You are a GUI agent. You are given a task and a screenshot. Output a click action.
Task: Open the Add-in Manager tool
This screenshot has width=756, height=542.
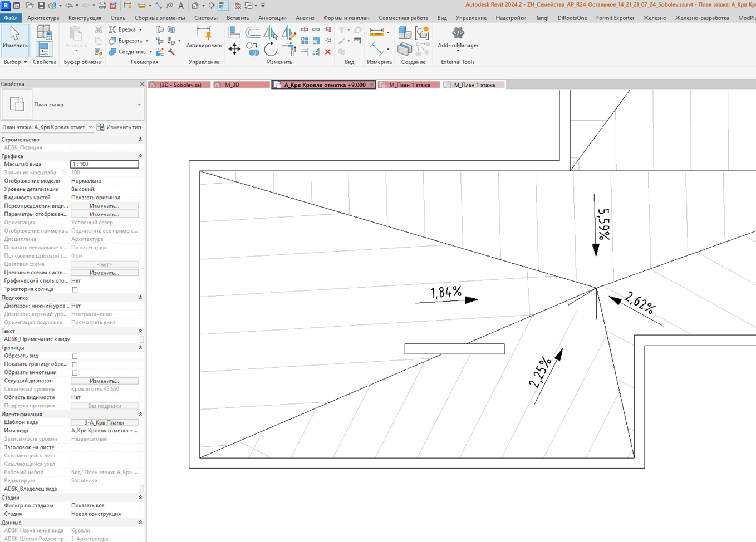coord(458,37)
